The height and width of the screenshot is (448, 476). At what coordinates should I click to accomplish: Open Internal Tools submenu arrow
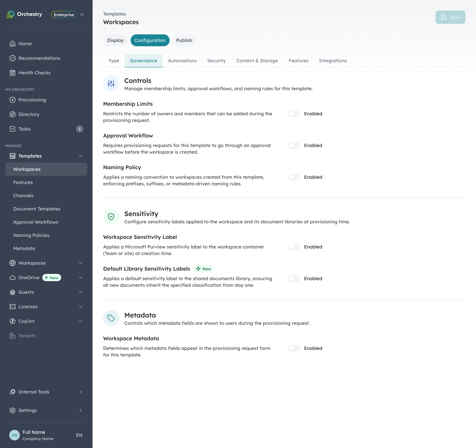[81, 392]
